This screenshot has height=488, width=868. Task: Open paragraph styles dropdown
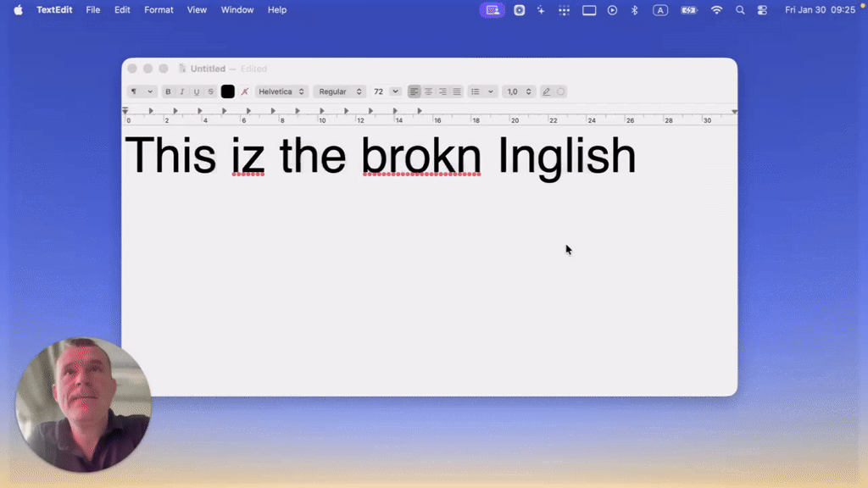tap(142, 91)
